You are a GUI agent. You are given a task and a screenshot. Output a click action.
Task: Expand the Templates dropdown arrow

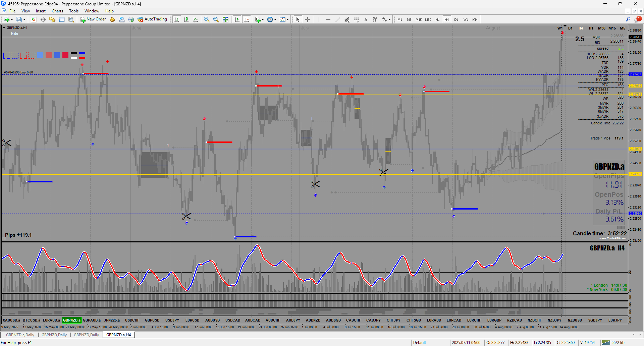pos(287,19)
